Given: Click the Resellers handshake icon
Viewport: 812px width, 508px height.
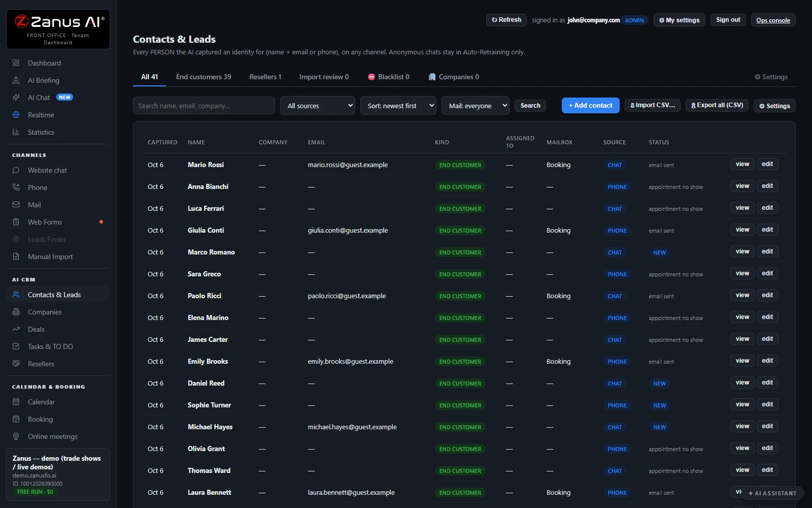Looking at the screenshot, I should (x=16, y=364).
